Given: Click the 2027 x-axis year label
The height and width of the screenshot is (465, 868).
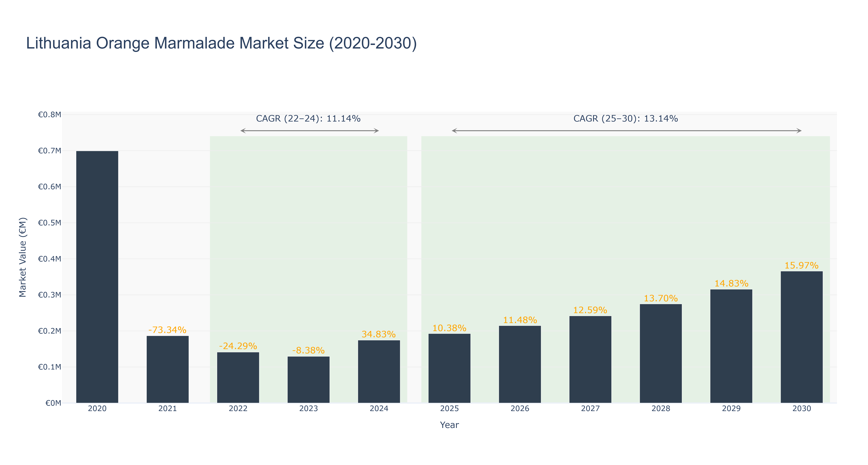Looking at the screenshot, I should (590, 409).
